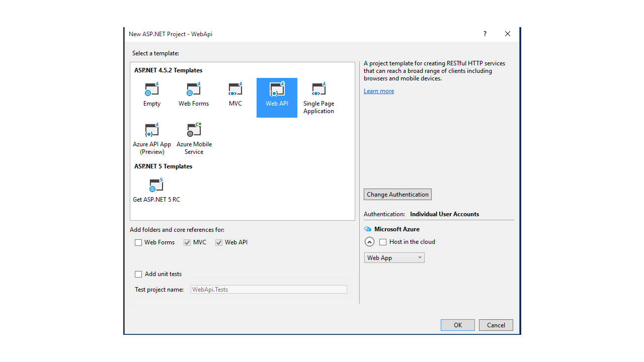Select the Get ASP.NET 5 RC template
This screenshot has height=362, width=644.
pyautogui.click(x=156, y=190)
